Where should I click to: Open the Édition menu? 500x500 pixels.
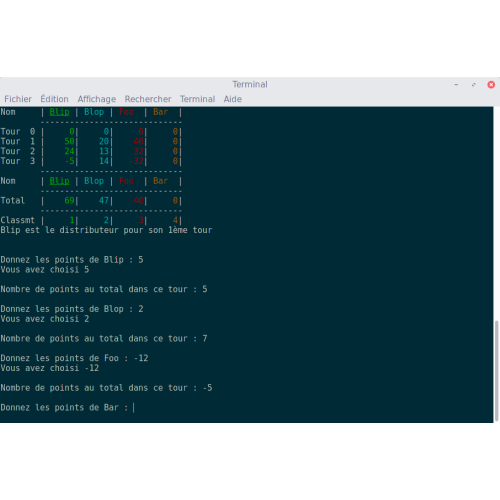point(54,99)
